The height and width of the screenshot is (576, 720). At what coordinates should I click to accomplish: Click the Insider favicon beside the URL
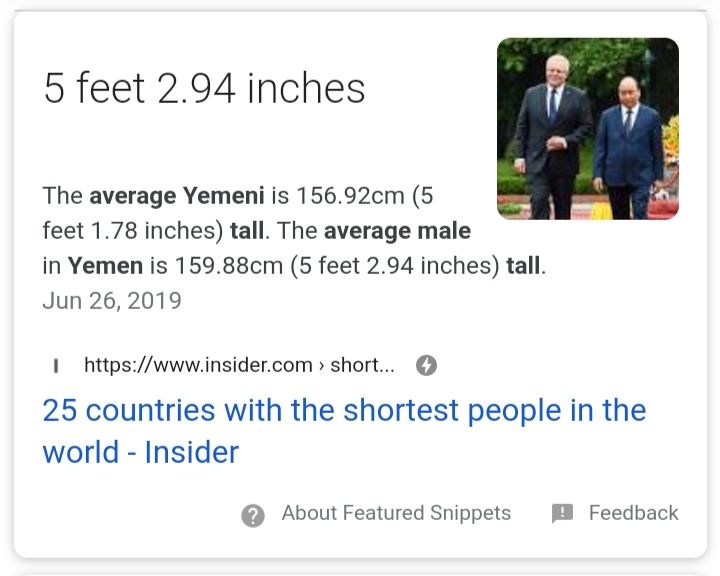point(55,366)
